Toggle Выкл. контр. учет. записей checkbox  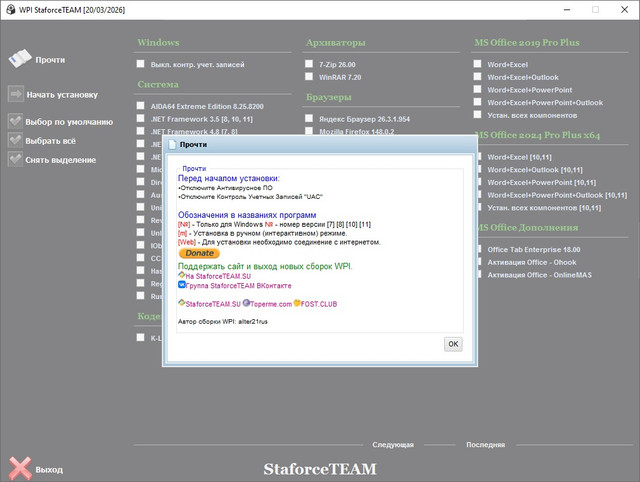(x=140, y=64)
